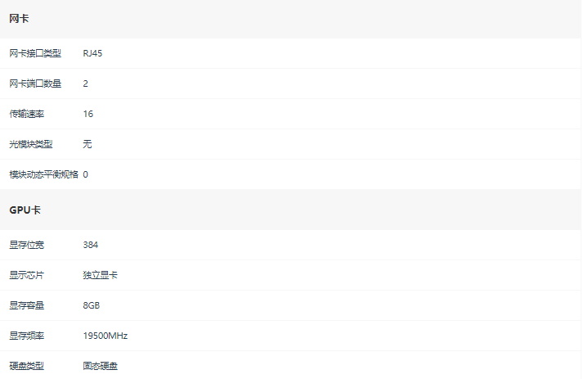The height and width of the screenshot is (379, 588).
Task: Click the 384 value
Action: point(91,245)
